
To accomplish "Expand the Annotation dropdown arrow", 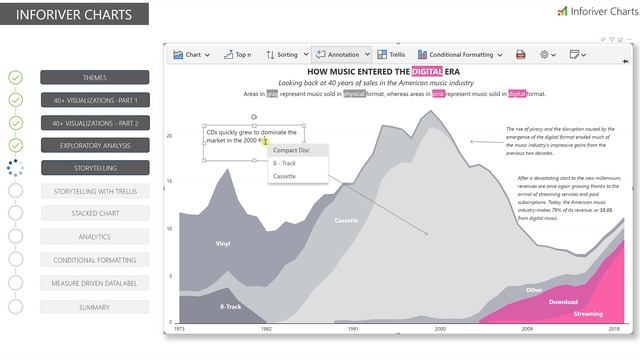I will click(x=367, y=54).
